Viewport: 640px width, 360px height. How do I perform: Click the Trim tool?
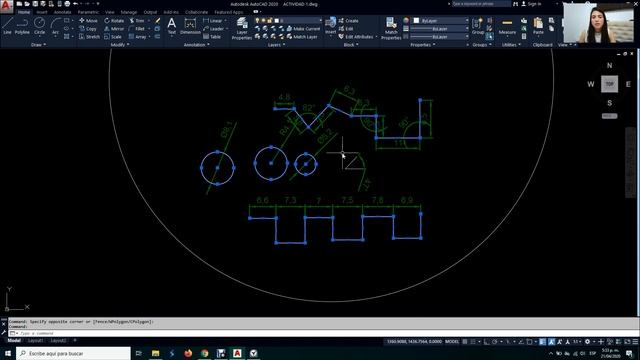coord(137,20)
